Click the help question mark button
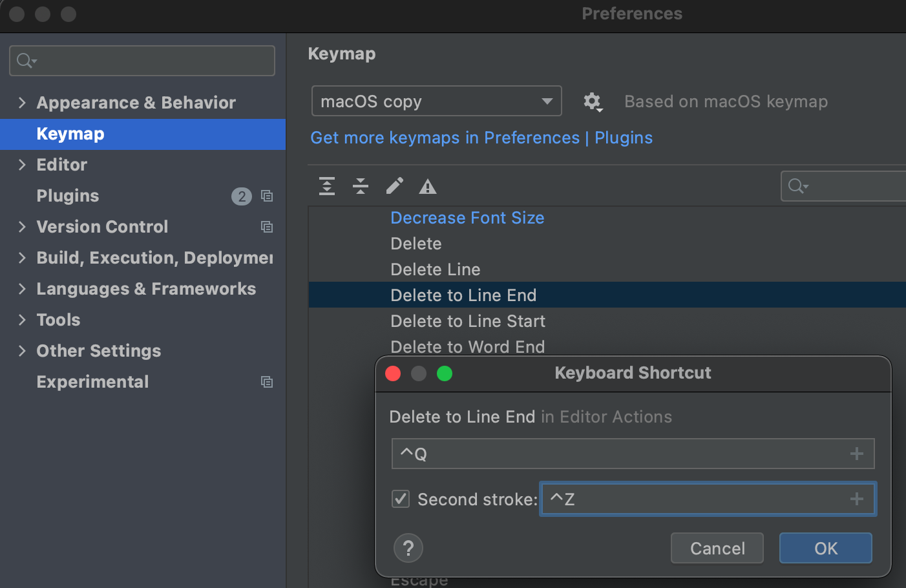 pyautogui.click(x=408, y=549)
